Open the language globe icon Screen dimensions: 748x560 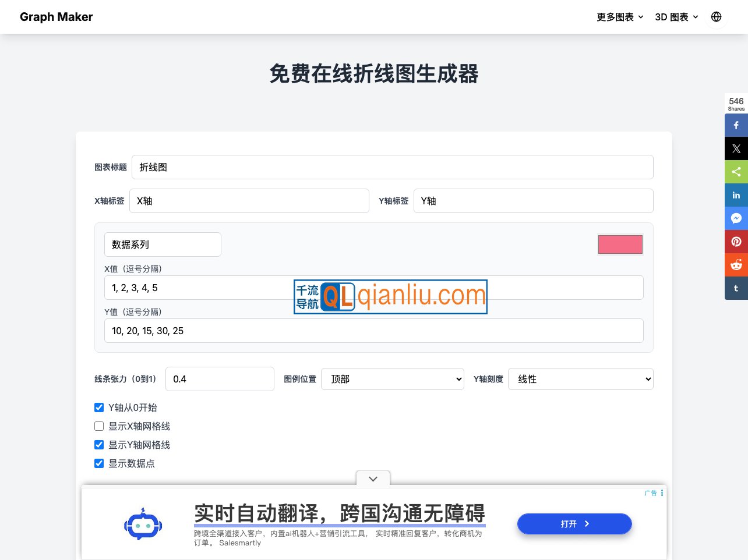click(x=716, y=17)
